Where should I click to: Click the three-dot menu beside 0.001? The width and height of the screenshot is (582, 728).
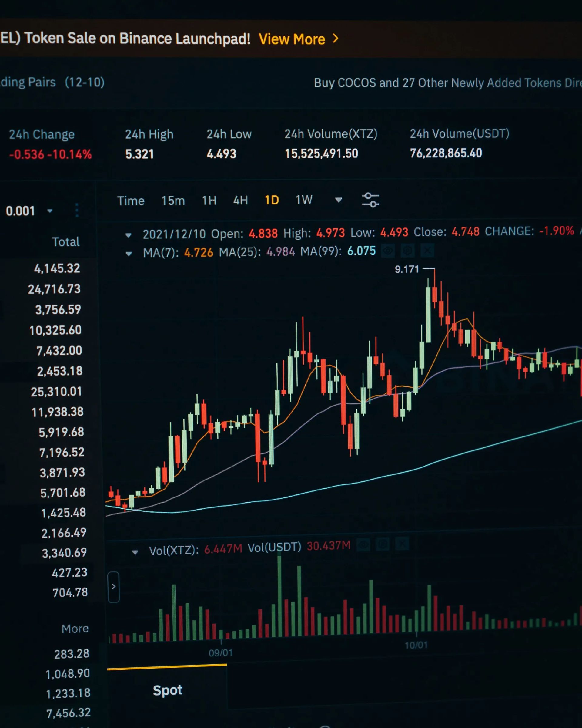click(77, 210)
